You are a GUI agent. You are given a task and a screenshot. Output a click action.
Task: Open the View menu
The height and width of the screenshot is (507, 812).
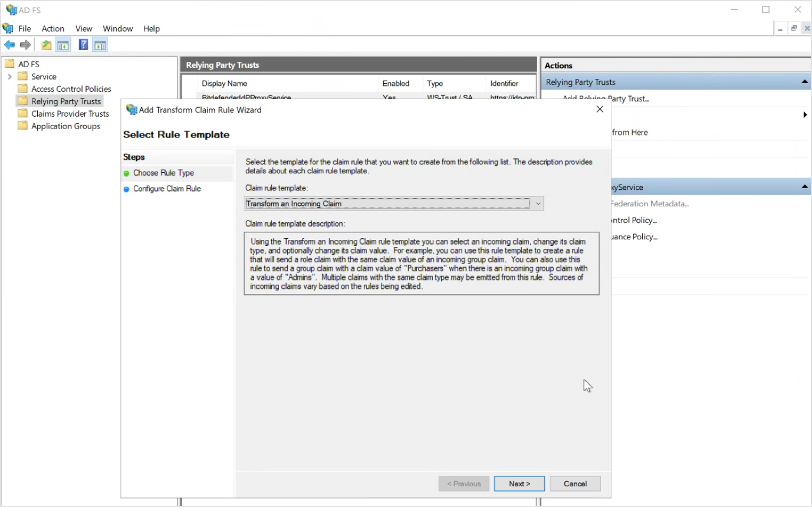(x=84, y=28)
